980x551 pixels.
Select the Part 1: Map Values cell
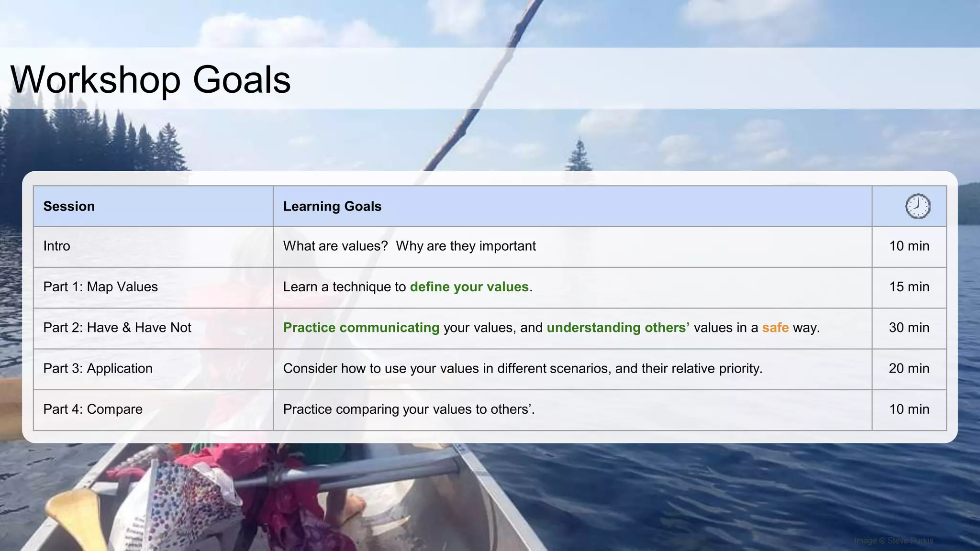tap(100, 287)
